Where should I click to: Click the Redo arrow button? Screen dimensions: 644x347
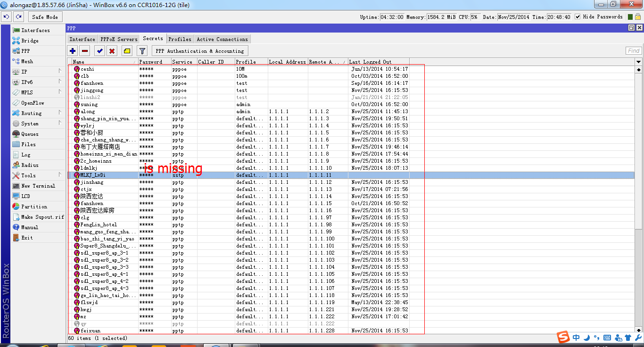coord(18,17)
